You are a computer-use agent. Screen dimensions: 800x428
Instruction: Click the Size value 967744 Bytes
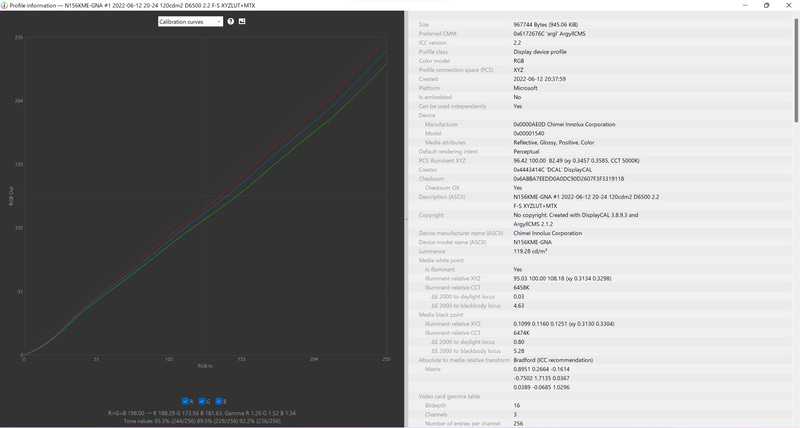(545, 24)
